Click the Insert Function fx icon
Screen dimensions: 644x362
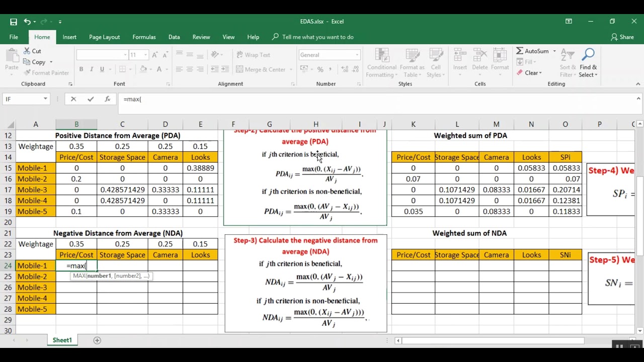(107, 99)
